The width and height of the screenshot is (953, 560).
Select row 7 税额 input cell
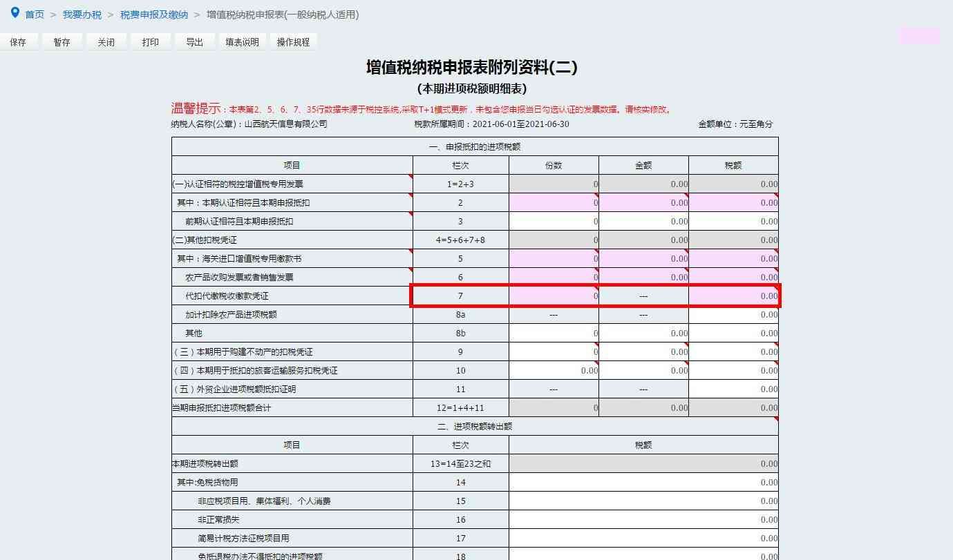(733, 296)
